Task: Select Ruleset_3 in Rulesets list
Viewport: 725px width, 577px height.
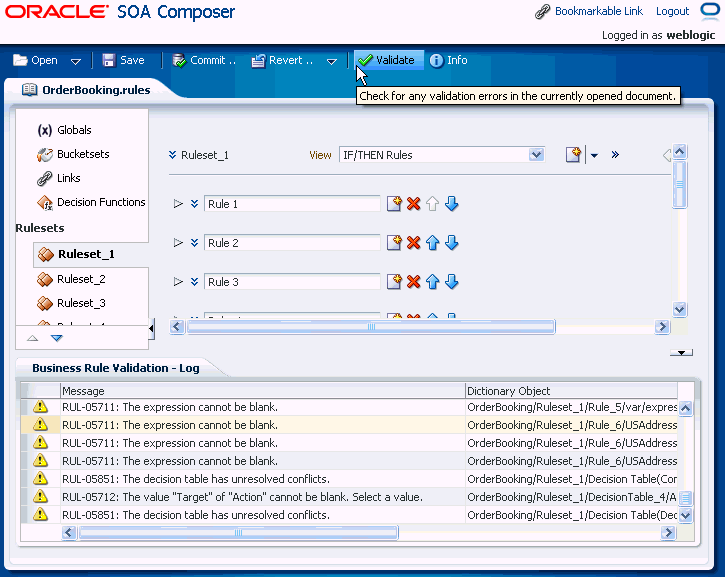Action: [x=72, y=303]
